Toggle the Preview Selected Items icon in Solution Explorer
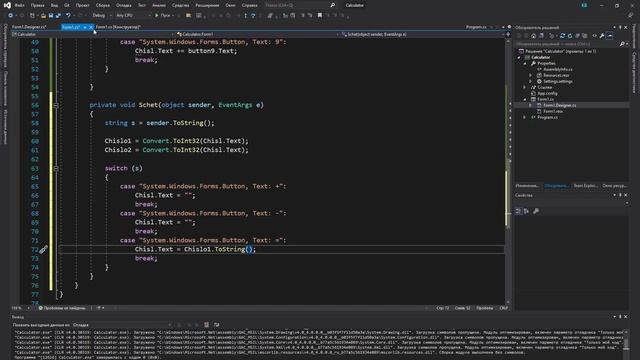Image resolution: width=640 pixels, height=360 pixels. click(x=609, y=36)
